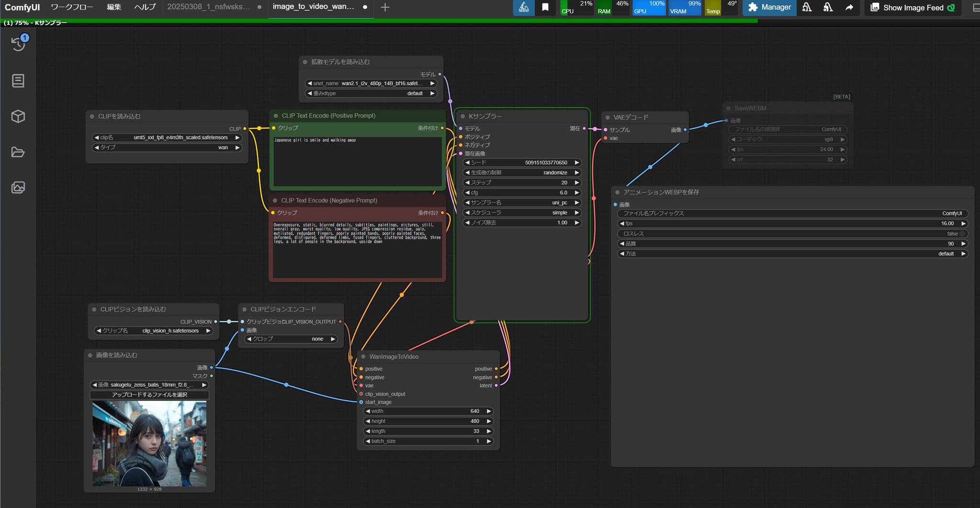Switch to the 20250308_1_nsfwsks workflow tab
Screen dimensions: 980x508
(209, 7)
